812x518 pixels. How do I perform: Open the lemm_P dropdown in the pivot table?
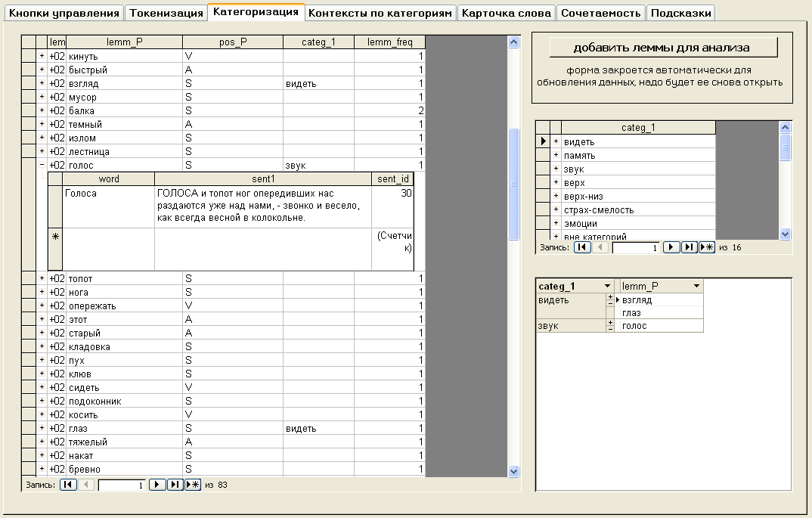pyautogui.click(x=696, y=286)
